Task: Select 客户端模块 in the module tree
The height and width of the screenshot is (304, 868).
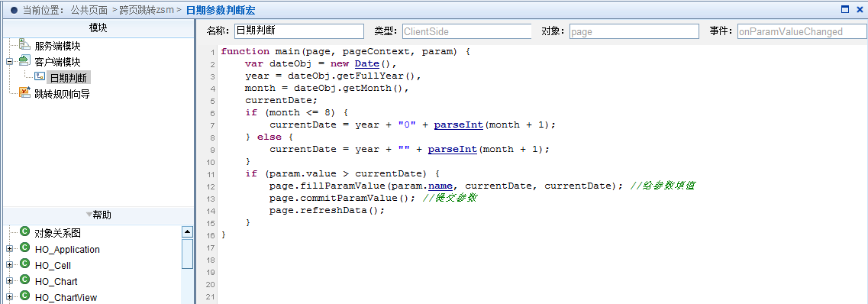Action: (x=57, y=62)
